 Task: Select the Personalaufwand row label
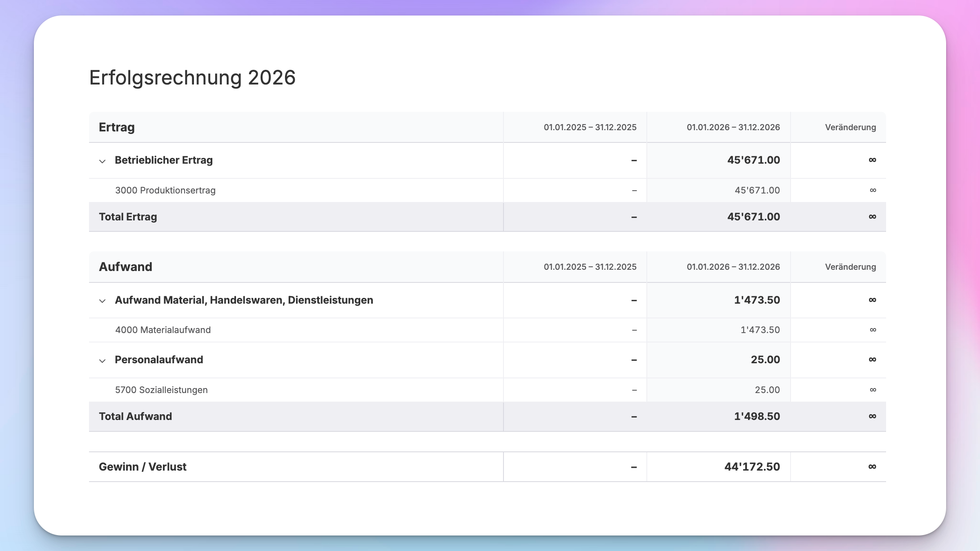(x=159, y=360)
